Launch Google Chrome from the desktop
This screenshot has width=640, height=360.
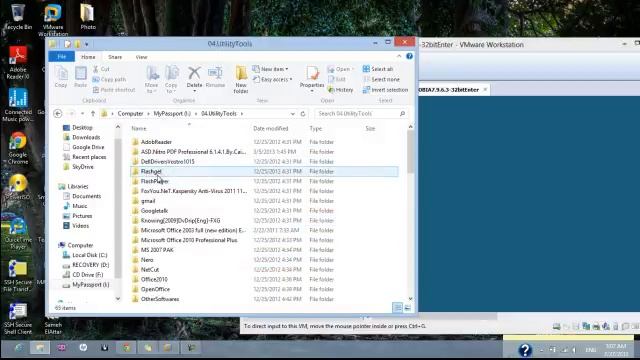[18, 149]
